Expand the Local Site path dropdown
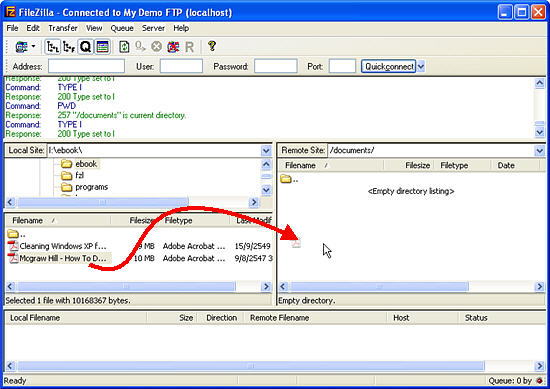The width and height of the screenshot is (550, 389). (x=266, y=150)
